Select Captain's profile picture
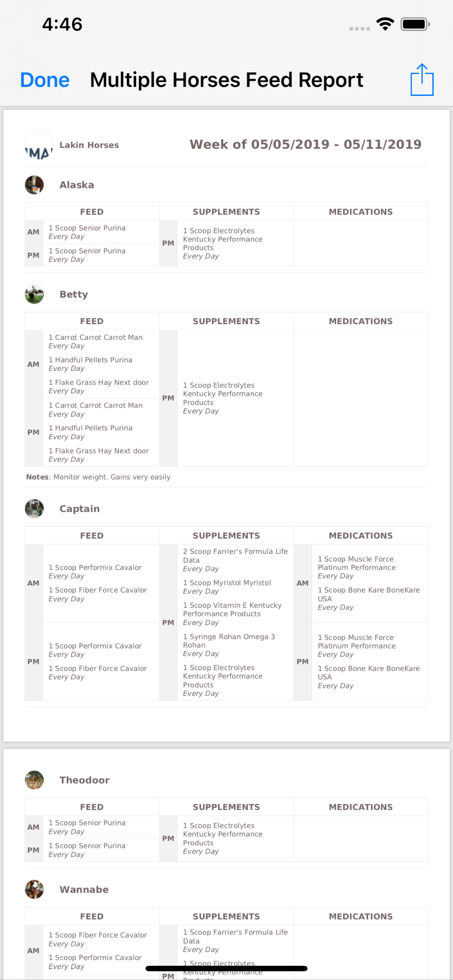 click(x=34, y=509)
